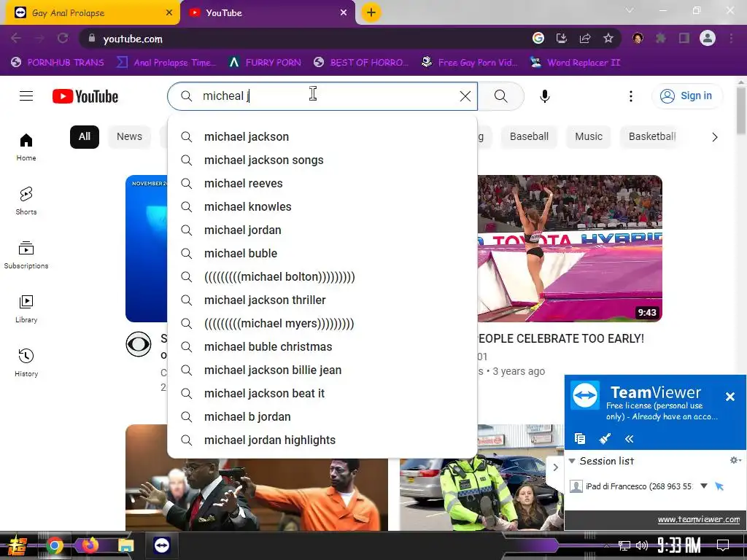The width and height of the screenshot is (747, 560).
Task: Open Library in the sidebar
Action: 26,309
